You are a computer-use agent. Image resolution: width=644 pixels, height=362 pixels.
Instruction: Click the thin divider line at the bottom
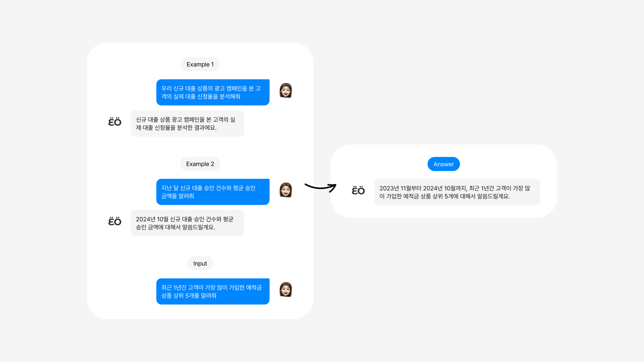tap(322, 351)
